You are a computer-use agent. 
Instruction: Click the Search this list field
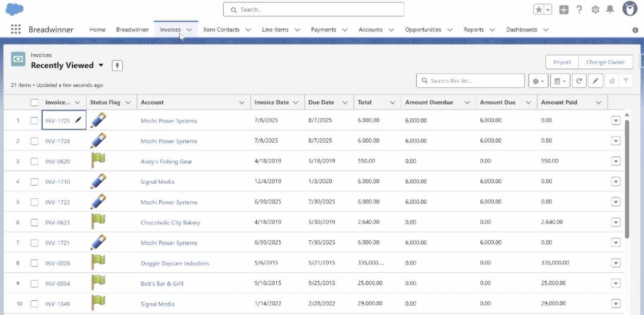470,81
